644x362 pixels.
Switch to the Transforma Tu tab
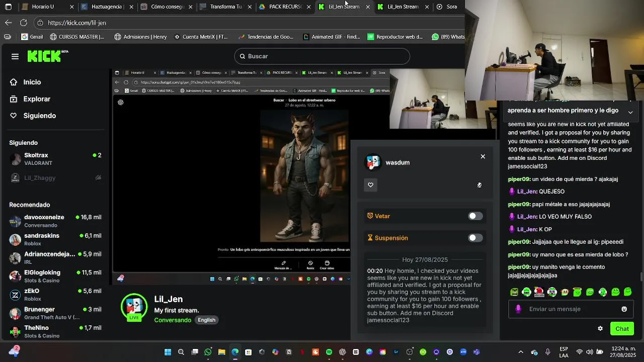[225, 7]
